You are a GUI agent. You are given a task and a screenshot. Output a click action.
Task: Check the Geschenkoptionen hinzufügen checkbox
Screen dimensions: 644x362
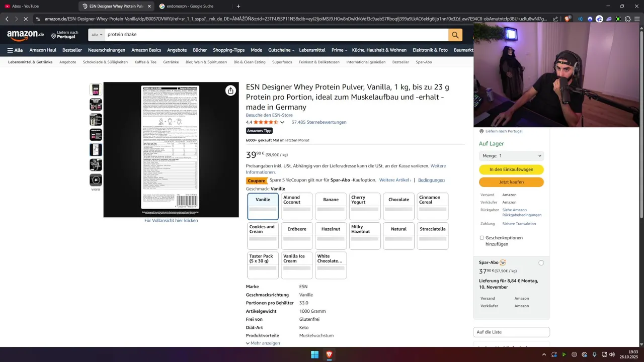(481, 238)
